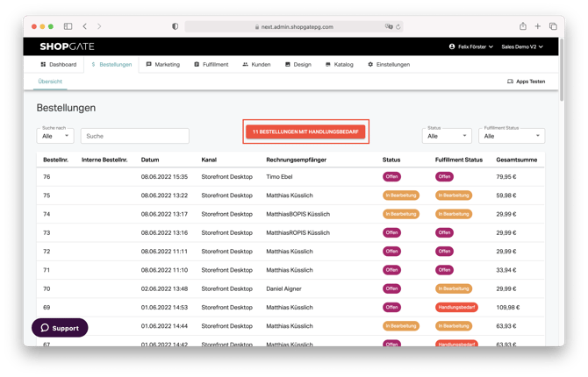
Task: Open the Felix Förster user menu
Action: click(x=470, y=46)
